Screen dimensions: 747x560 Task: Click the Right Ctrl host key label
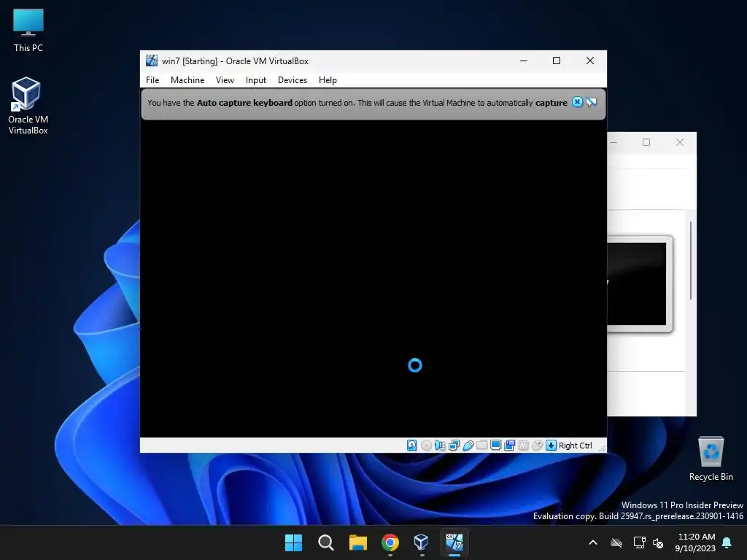575,446
